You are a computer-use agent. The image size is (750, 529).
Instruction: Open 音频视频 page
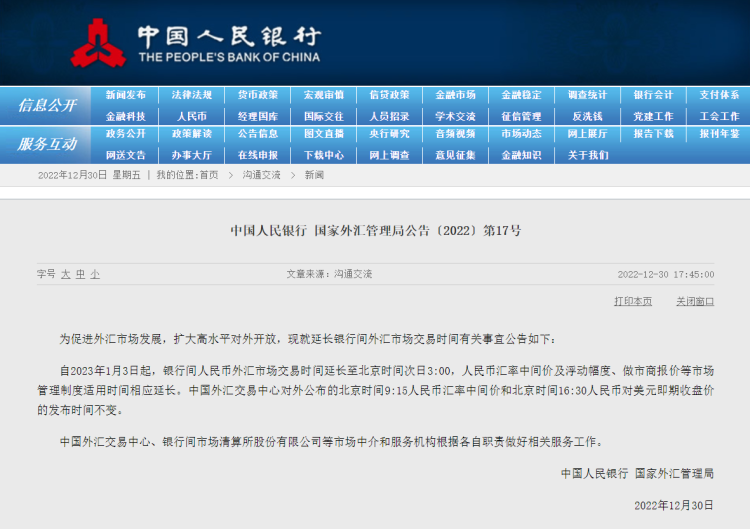click(x=455, y=133)
